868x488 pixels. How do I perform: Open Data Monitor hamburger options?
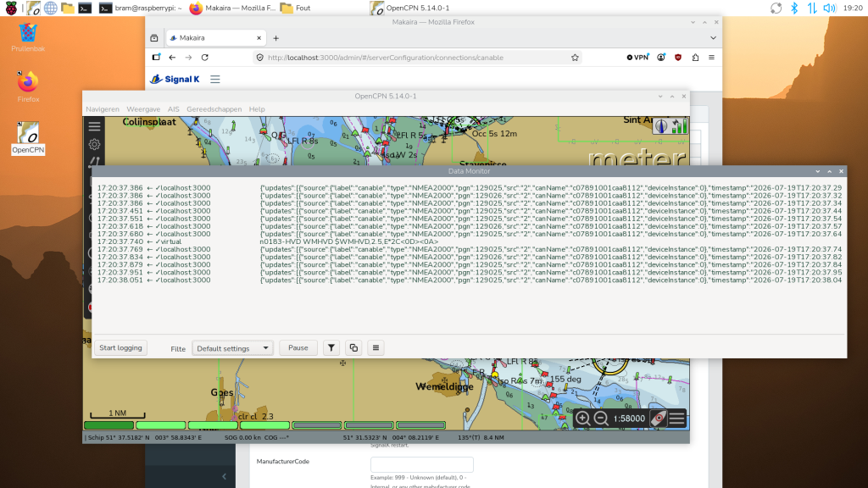pyautogui.click(x=376, y=348)
